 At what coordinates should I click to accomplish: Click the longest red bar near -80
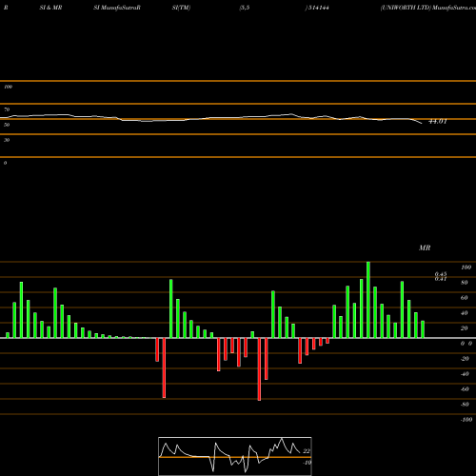point(259,369)
